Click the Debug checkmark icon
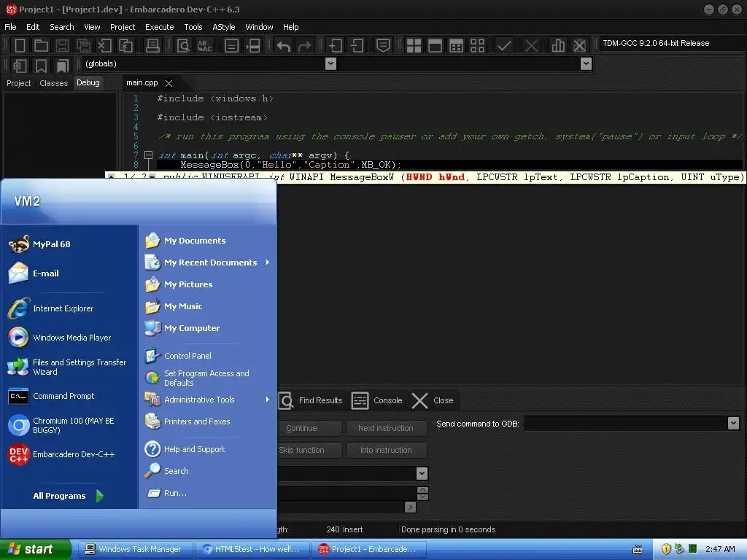This screenshot has height=560, width=747. (504, 46)
